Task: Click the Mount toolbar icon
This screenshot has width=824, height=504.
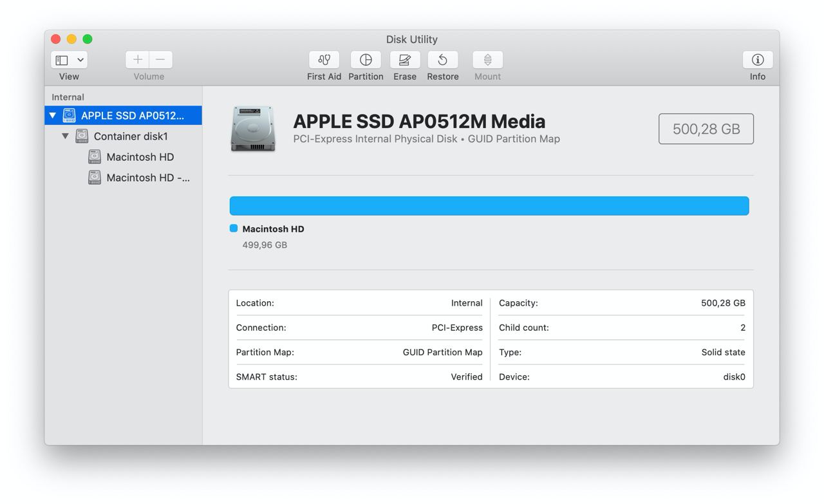Action: pos(487,60)
